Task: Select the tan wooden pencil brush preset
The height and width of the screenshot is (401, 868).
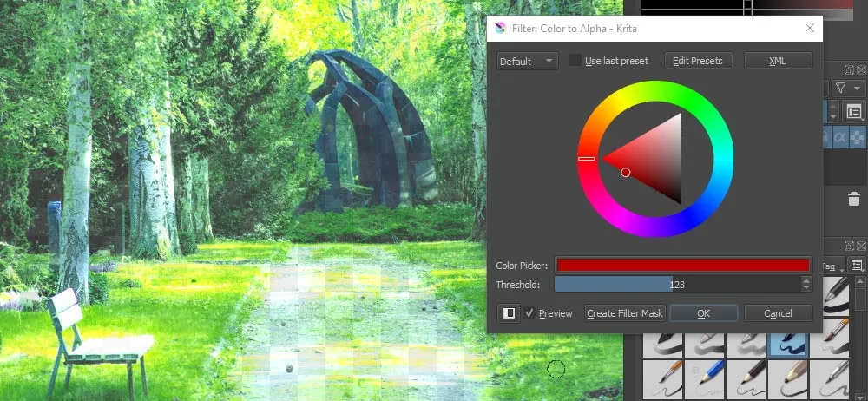Action: (x=789, y=378)
